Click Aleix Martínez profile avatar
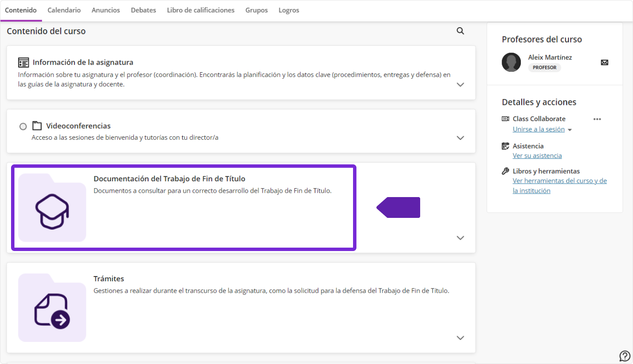The image size is (633, 364). [511, 62]
